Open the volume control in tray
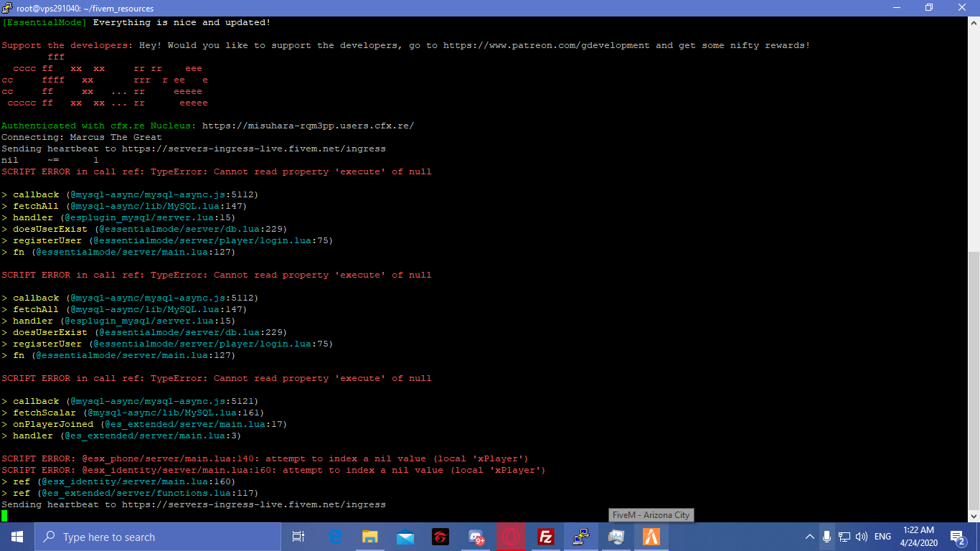 [x=862, y=537]
